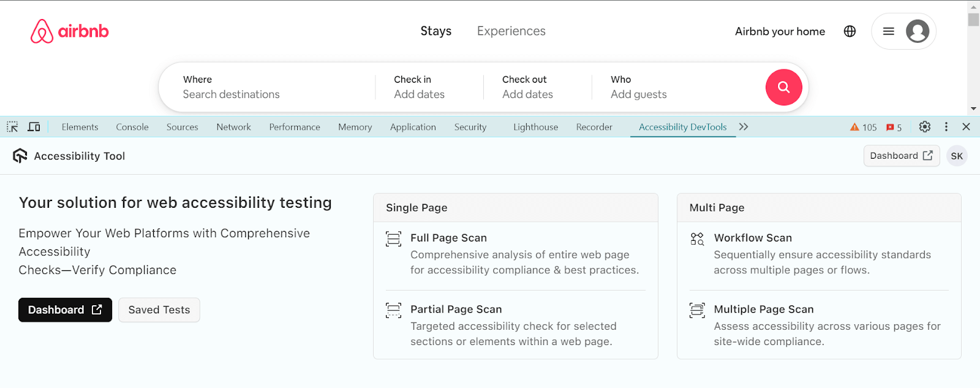The height and width of the screenshot is (388, 980).
Task: Switch to the Lighthouse tab
Action: 536,127
